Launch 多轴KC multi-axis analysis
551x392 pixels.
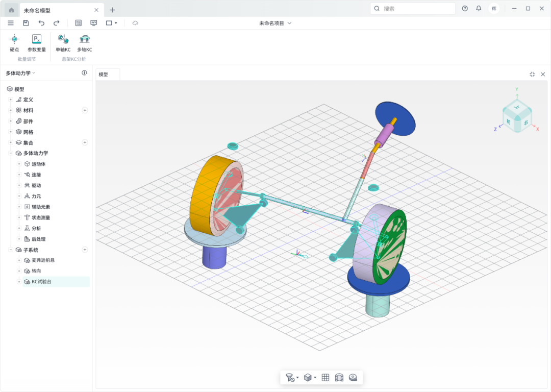tap(85, 42)
